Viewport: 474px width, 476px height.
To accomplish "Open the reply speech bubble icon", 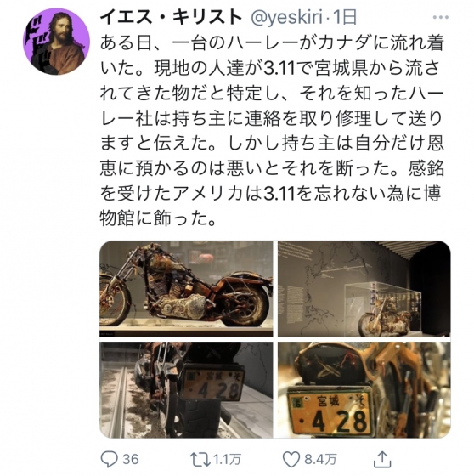I will (x=109, y=459).
